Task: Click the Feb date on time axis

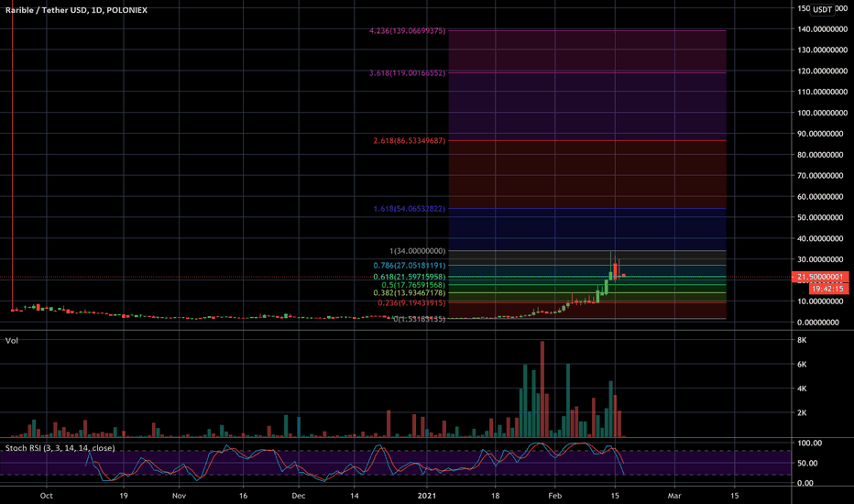Action: coord(554,496)
